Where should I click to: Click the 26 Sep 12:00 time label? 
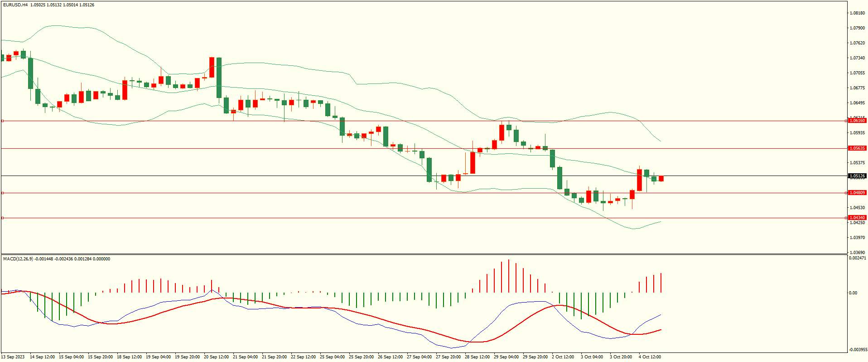[390, 357]
